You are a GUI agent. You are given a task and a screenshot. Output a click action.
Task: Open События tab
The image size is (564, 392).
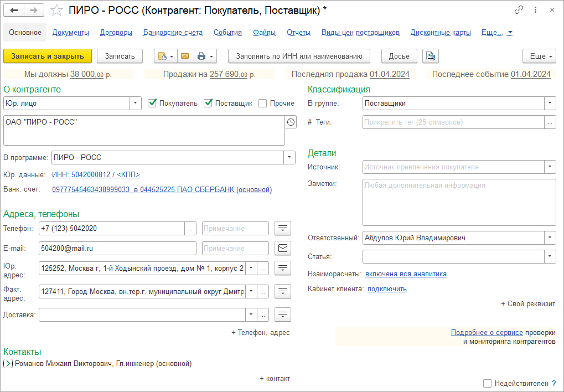(227, 33)
